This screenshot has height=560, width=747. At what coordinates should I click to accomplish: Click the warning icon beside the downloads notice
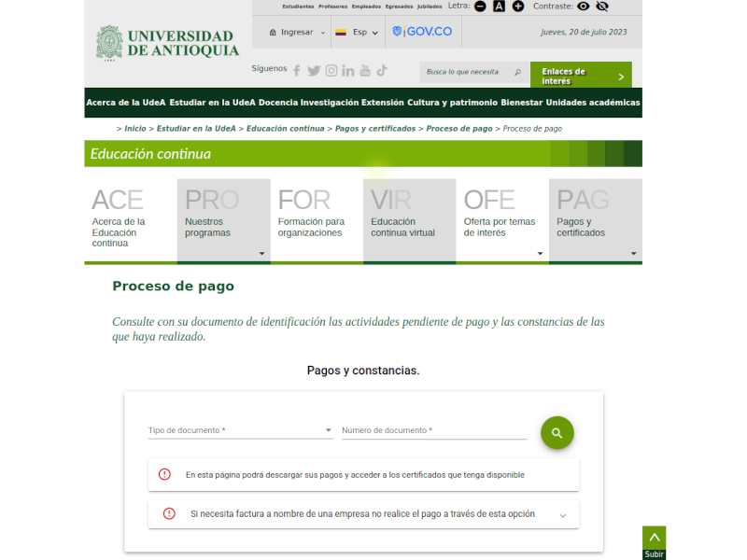[164, 474]
